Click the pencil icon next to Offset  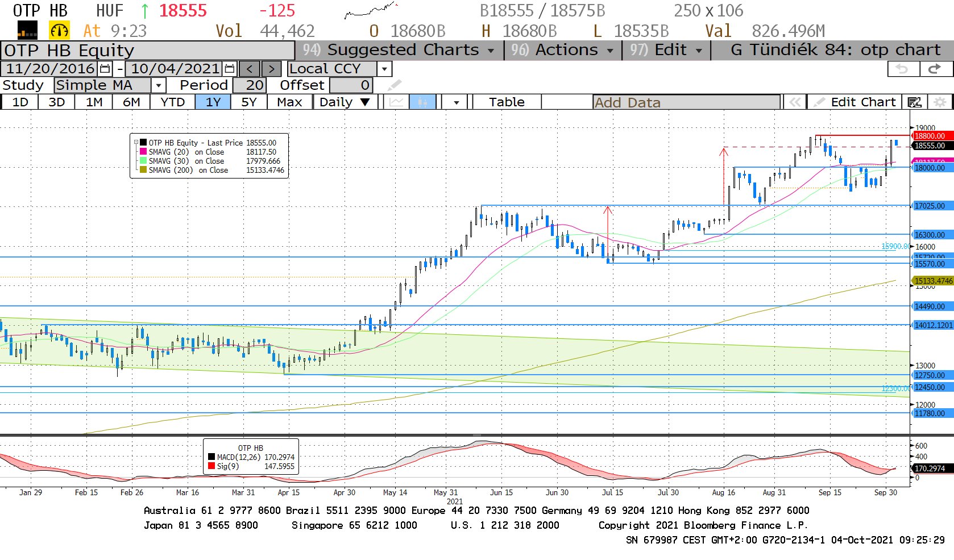click(x=395, y=85)
